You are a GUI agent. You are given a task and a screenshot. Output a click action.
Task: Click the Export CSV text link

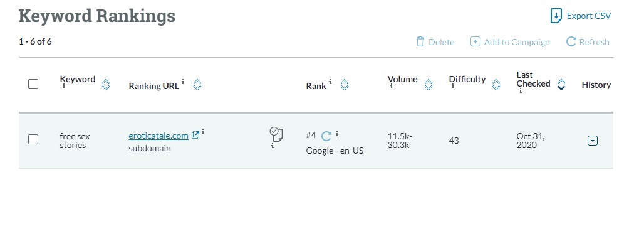(588, 16)
